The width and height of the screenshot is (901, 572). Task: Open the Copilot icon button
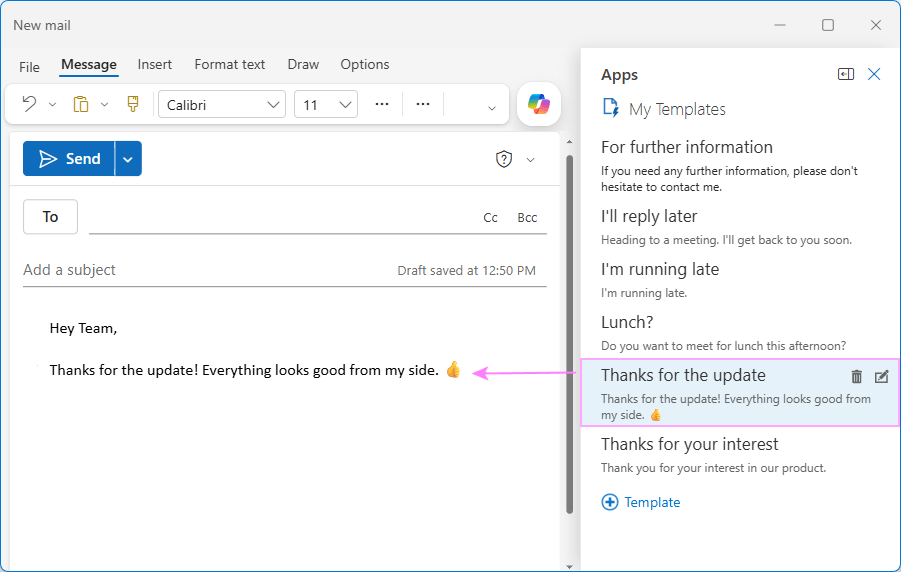coord(539,104)
